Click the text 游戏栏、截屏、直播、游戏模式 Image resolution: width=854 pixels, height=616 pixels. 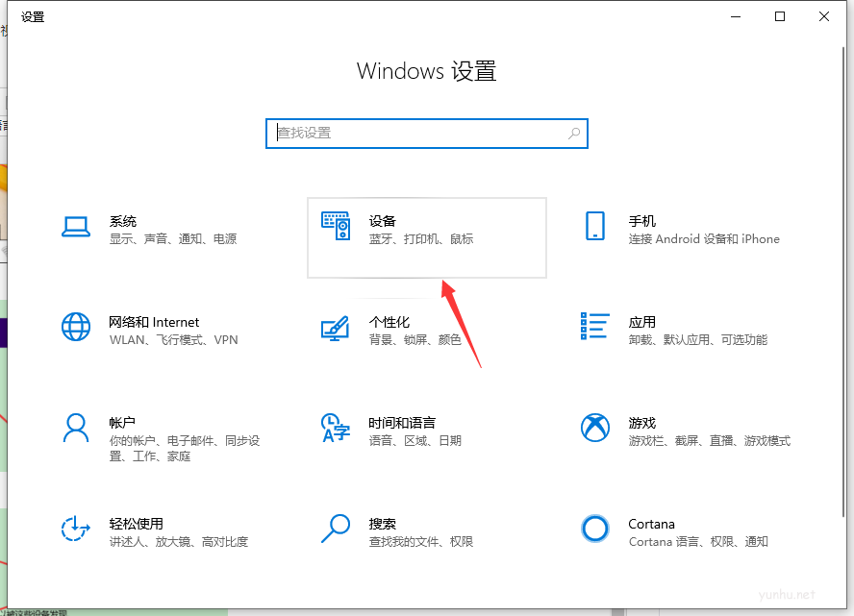point(710,441)
